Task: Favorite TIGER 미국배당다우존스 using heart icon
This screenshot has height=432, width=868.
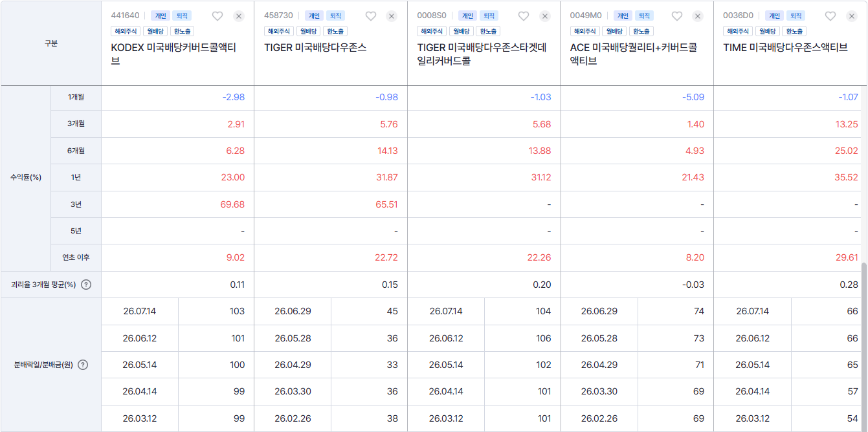Action: pos(371,16)
